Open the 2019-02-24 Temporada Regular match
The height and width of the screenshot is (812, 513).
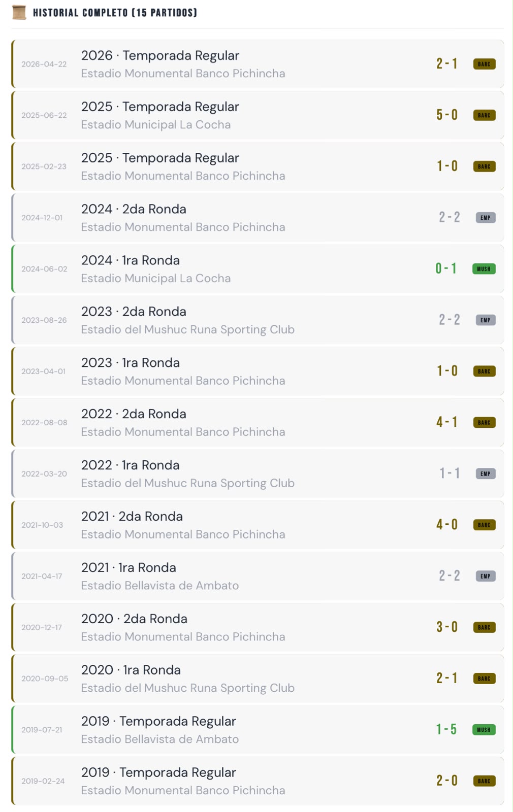pyautogui.click(x=258, y=781)
